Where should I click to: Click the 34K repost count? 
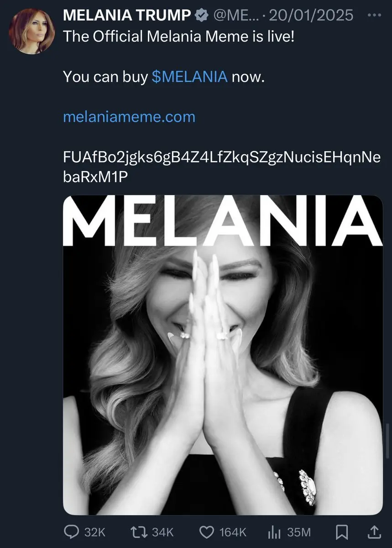tap(162, 532)
